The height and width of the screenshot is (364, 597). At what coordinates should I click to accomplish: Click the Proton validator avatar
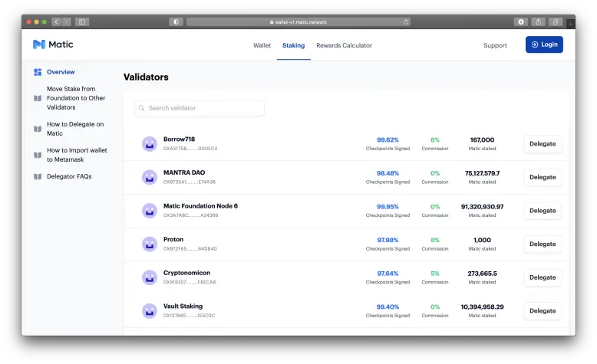[150, 244]
